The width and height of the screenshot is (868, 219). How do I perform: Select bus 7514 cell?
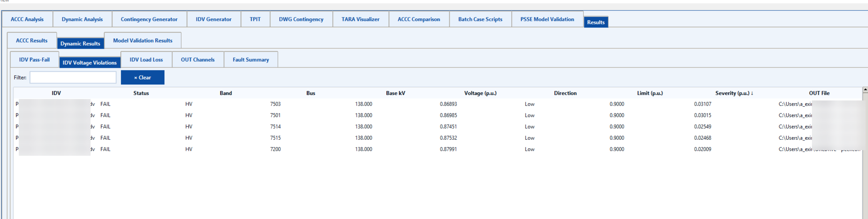[276, 127]
